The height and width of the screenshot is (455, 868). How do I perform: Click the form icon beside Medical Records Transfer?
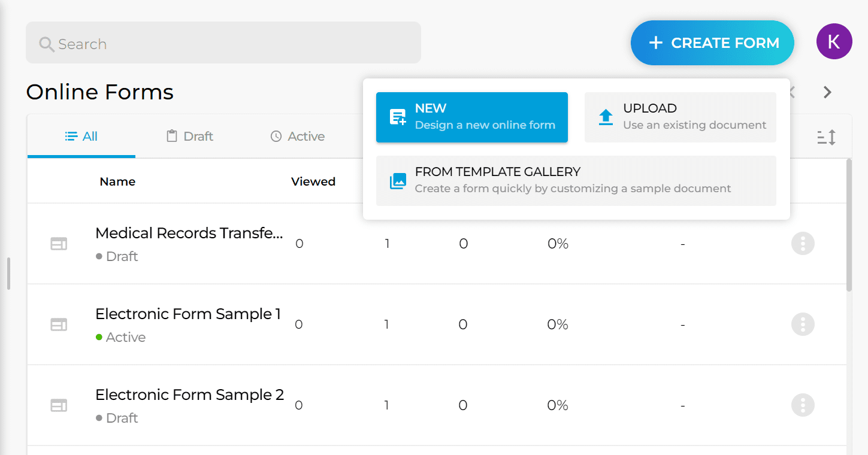click(x=58, y=244)
